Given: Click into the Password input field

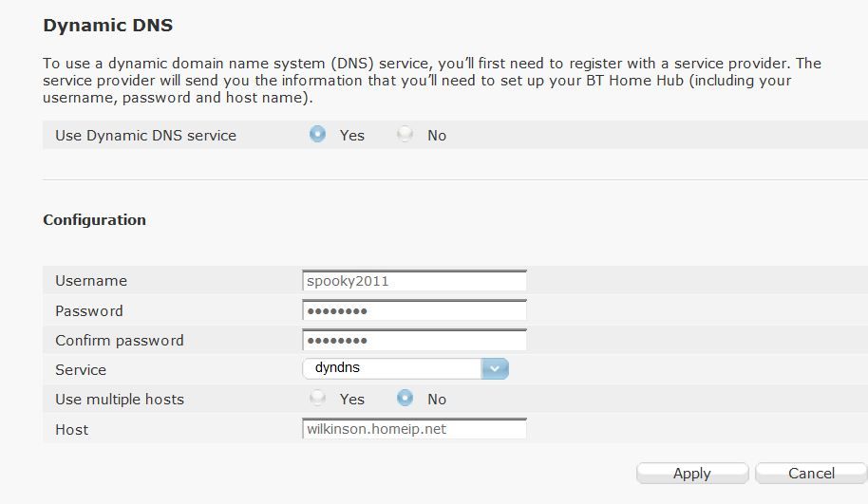Looking at the screenshot, I should (414, 310).
